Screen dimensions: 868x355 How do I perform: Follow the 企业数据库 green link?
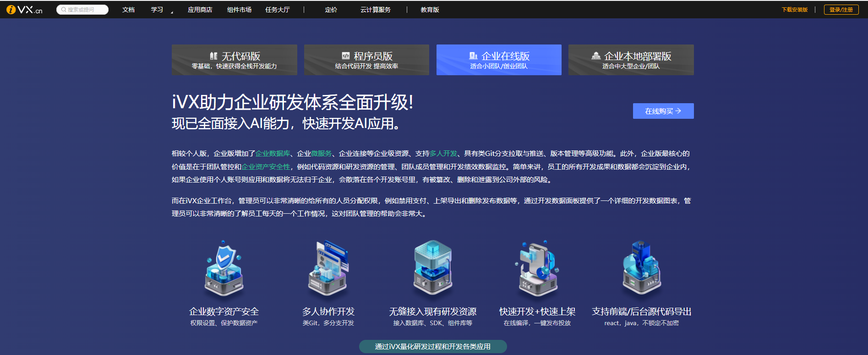(x=273, y=154)
